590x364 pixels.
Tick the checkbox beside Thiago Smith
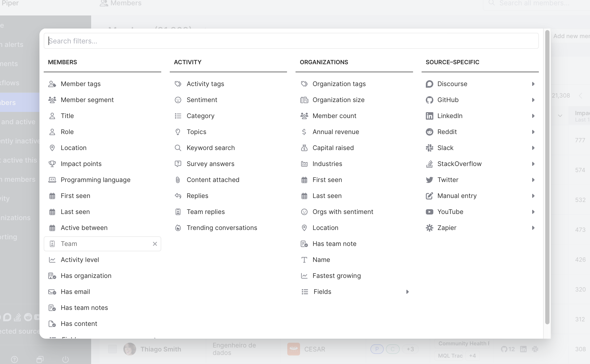112,349
